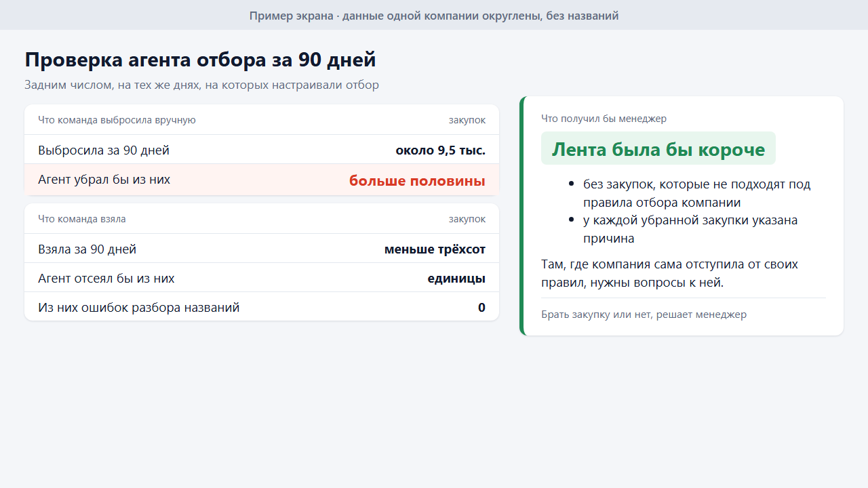Click the subtitle starting with "Задним числом"
The width and height of the screenshot is (868, 488).
(x=201, y=85)
